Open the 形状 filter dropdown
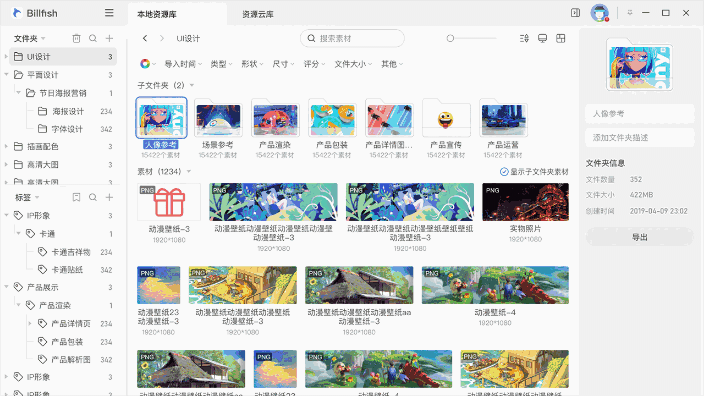The width and height of the screenshot is (704, 396). click(252, 64)
